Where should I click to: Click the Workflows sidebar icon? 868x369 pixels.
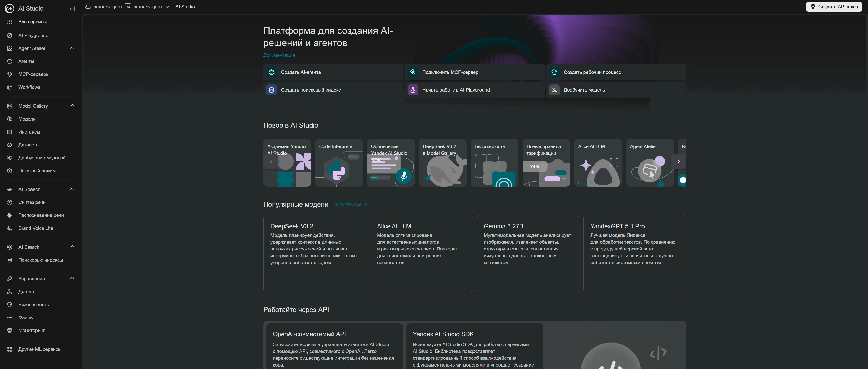(10, 87)
